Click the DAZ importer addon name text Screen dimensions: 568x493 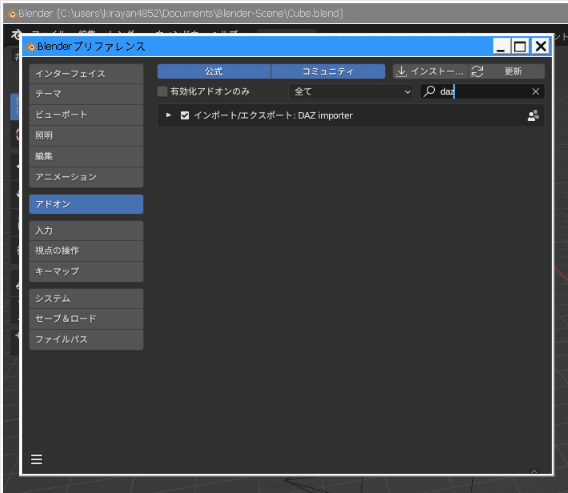pyautogui.click(x=273, y=116)
